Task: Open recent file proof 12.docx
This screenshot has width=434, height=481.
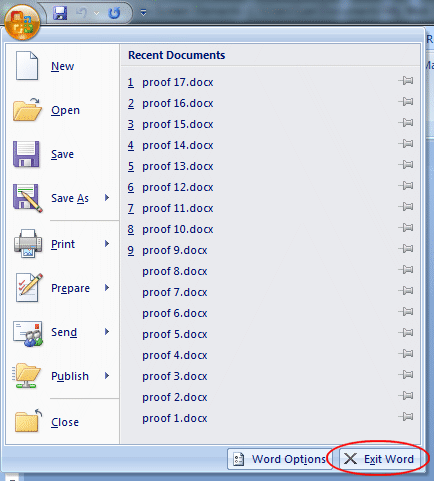Action: [x=178, y=187]
